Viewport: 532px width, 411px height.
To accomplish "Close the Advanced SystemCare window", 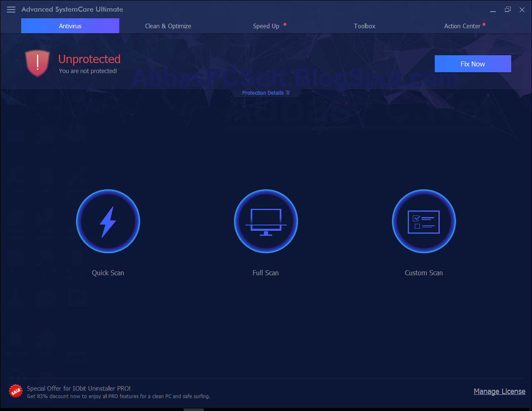I will [522, 10].
